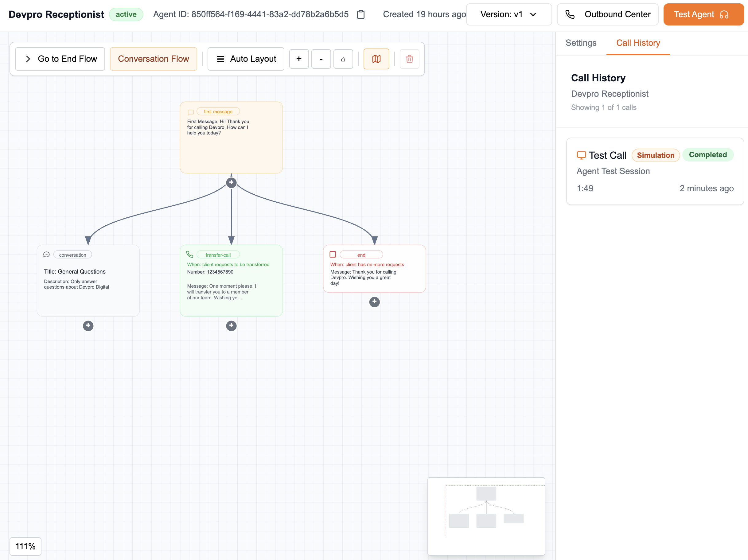Add node below the first message

pyautogui.click(x=231, y=183)
